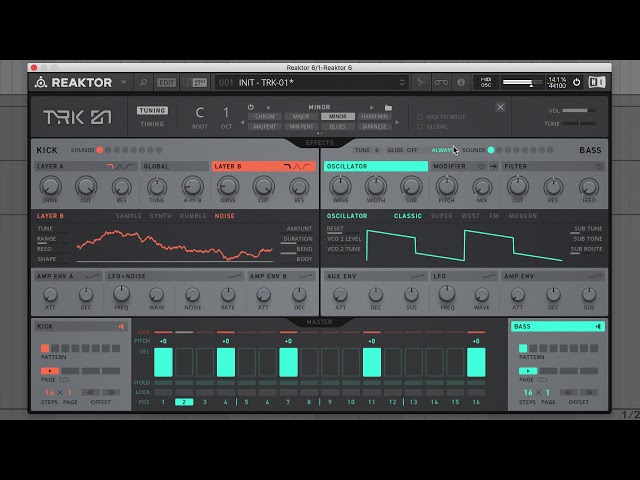Shift Kick offset left with « button
Viewport: 640px width, 480px height.
90,393
